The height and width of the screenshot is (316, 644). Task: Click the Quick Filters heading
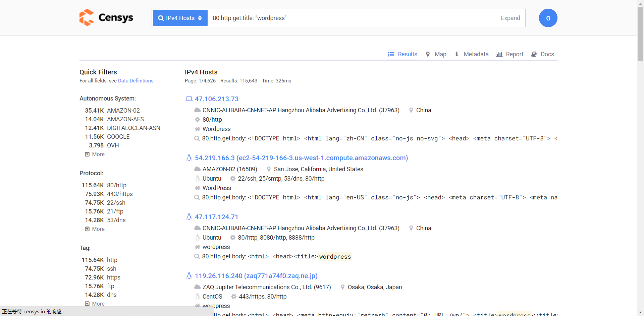click(98, 72)
